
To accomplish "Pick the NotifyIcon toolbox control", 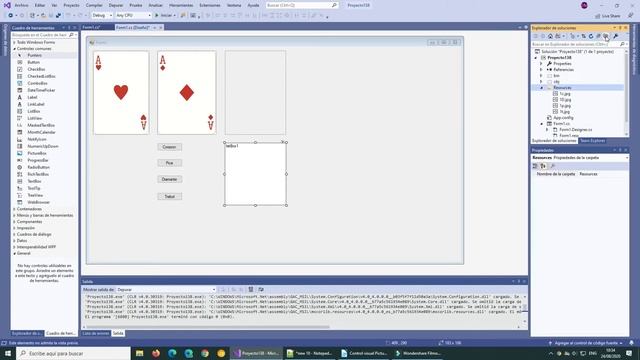I will 37,139.
